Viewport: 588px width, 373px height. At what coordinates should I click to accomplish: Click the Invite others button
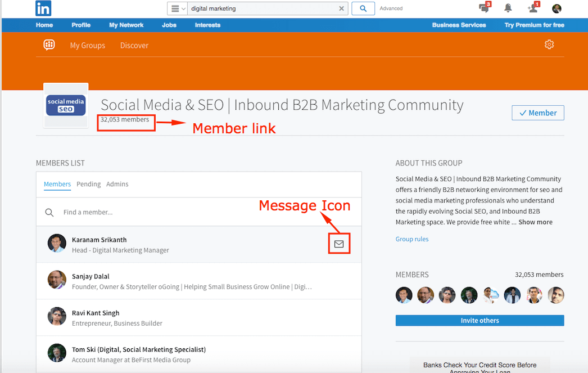pyautogui.click(x=480, y=321)
